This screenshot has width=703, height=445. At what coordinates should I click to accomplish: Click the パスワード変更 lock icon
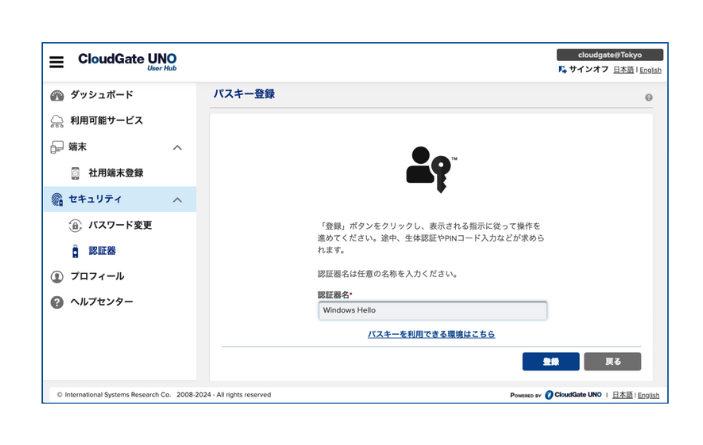click(x=75, y=225)
